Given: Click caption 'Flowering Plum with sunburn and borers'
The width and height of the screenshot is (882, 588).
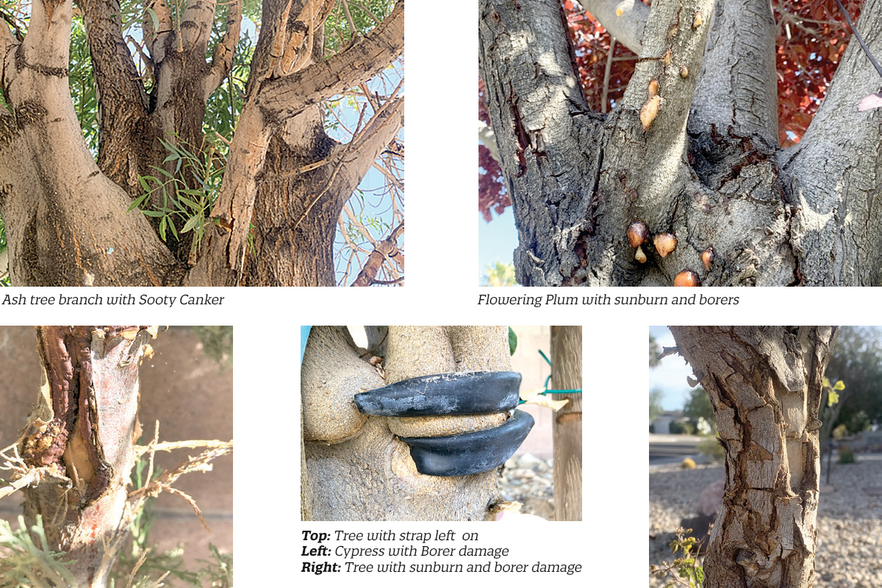Looking at the screenshot, I should pos(608,300).
